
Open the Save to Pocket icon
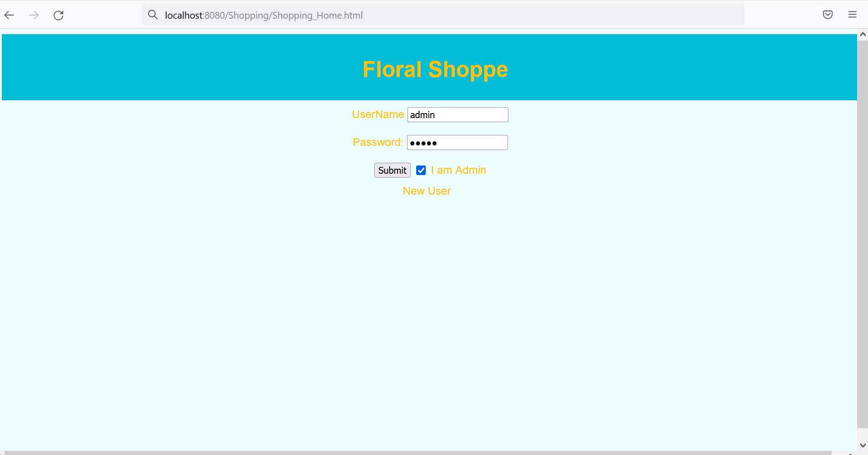pos(827,14)
